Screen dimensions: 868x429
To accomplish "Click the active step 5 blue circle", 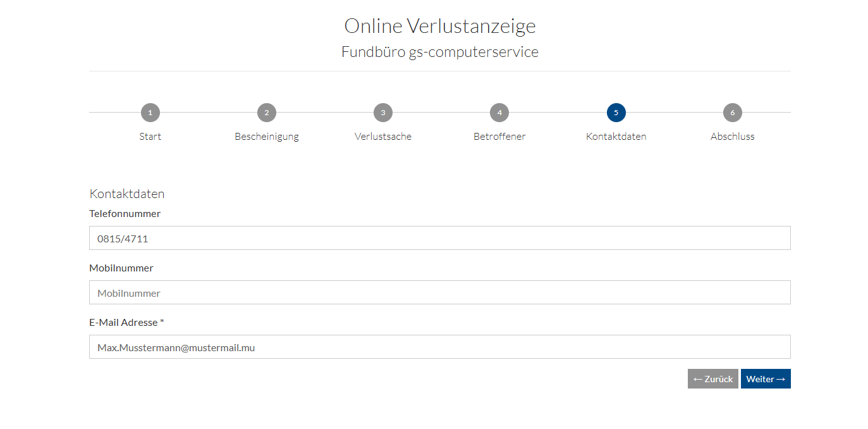I will coord(616,113).
